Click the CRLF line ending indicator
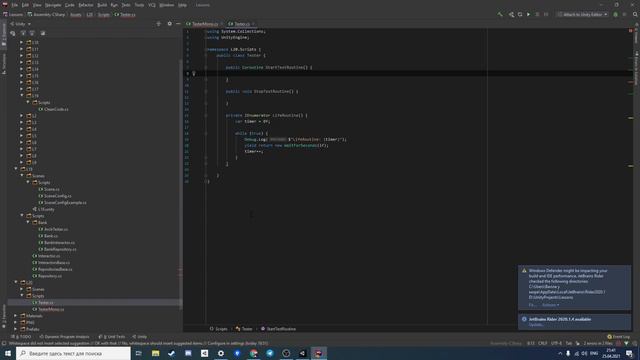Screen dimensions: 640x360 542,343
